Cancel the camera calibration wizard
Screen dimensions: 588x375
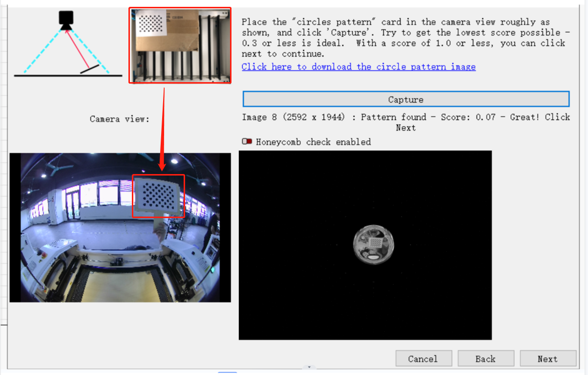pos(423,359)
